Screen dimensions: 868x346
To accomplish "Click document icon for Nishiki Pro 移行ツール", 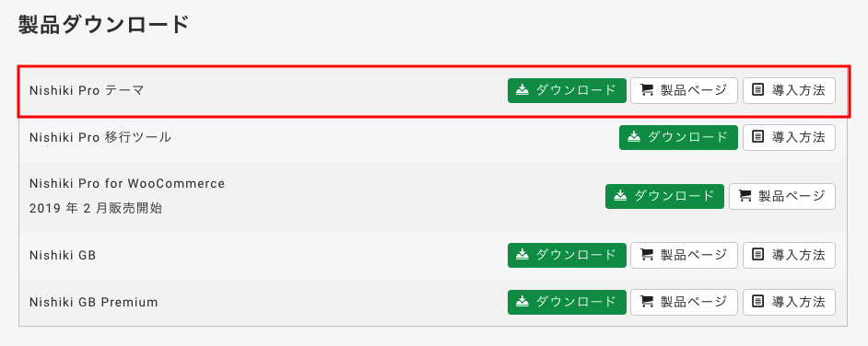I will [x=758, y=137].
